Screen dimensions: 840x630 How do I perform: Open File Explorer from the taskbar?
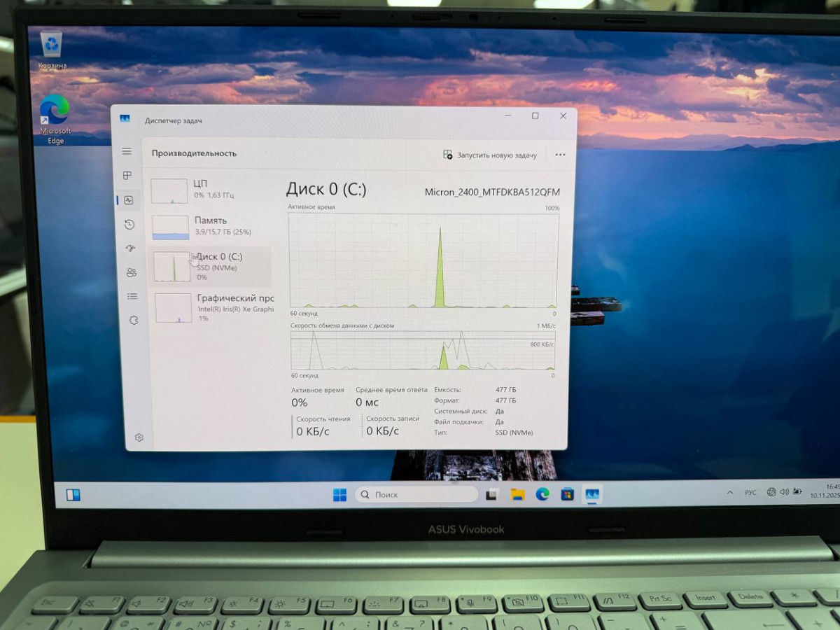pos(517,494)
